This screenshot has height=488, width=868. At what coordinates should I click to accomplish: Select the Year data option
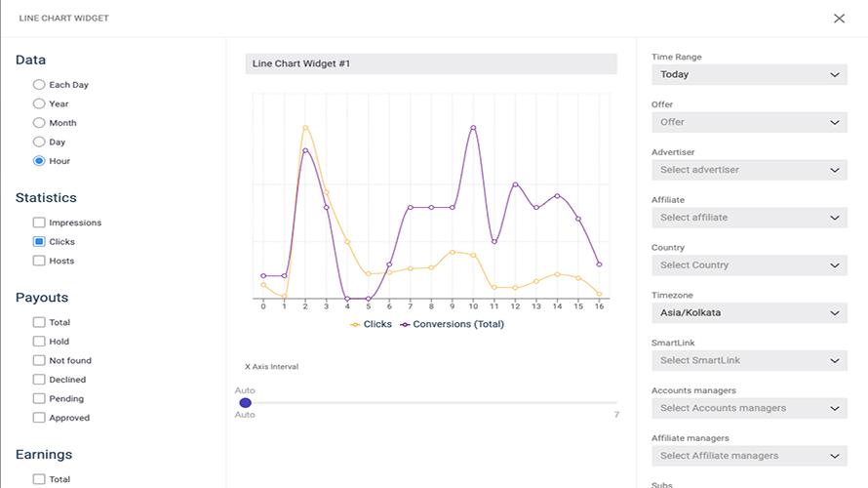39,103
